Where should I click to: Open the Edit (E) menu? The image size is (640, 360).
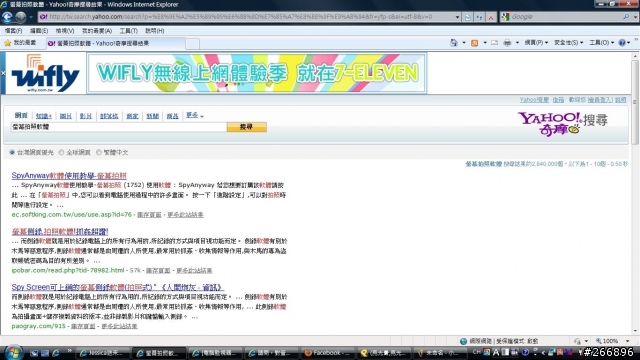(39, 31)
